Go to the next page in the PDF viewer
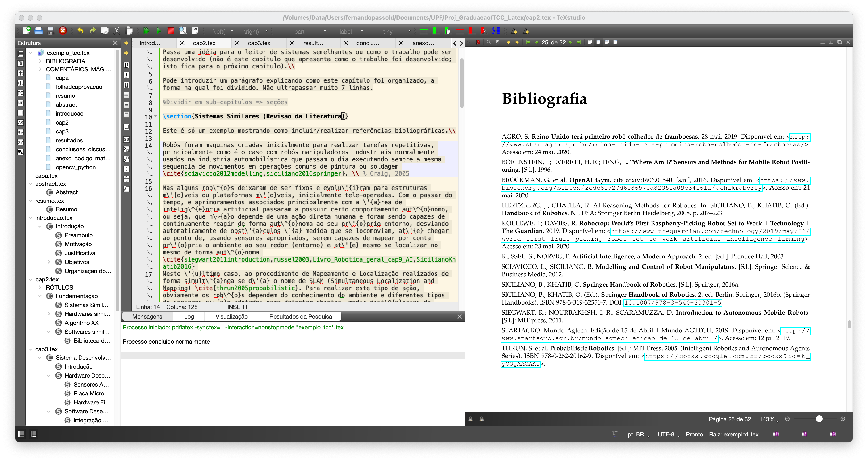Viewport: 868px width, 461px height. pos(570,42)
